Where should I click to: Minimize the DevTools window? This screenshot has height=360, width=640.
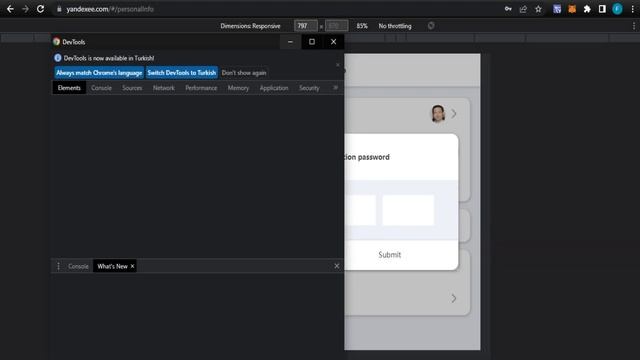tap(290, 42)
